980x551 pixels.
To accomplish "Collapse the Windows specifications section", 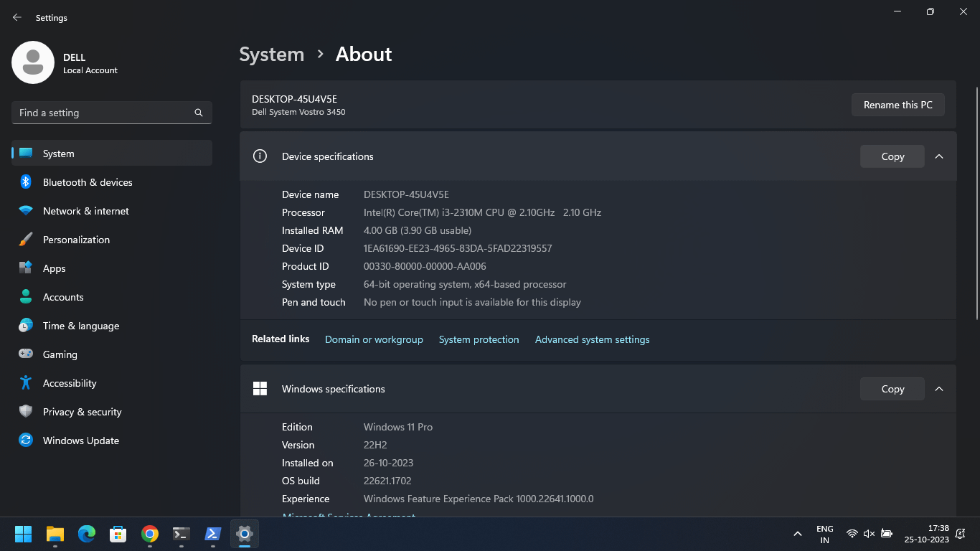I will [x=939, y=389].
